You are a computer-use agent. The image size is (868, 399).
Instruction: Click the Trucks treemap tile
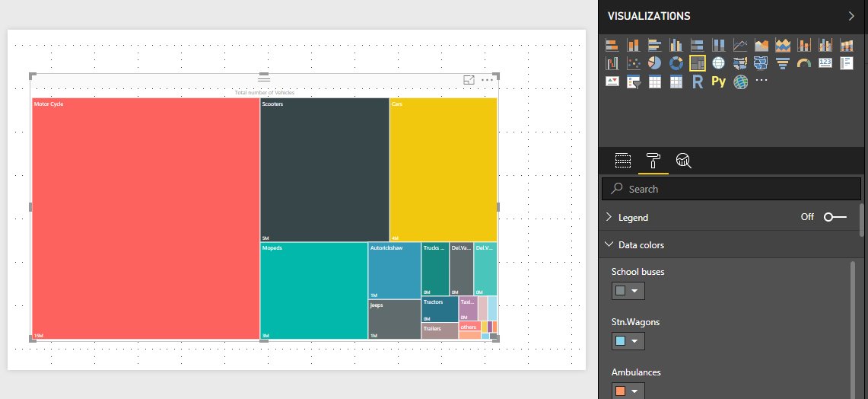435,269
